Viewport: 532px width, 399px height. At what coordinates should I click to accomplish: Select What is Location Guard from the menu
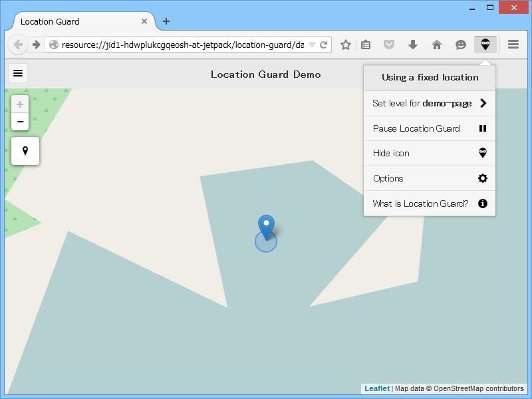(420, 203)
